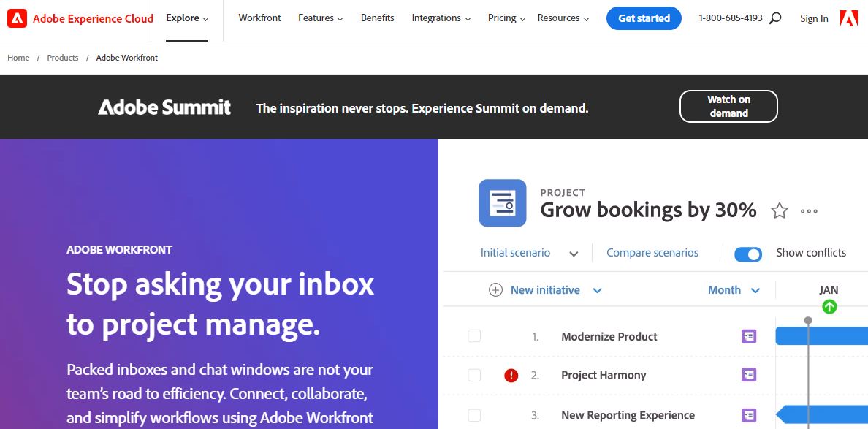Click the Get started button

pos(644,18)
